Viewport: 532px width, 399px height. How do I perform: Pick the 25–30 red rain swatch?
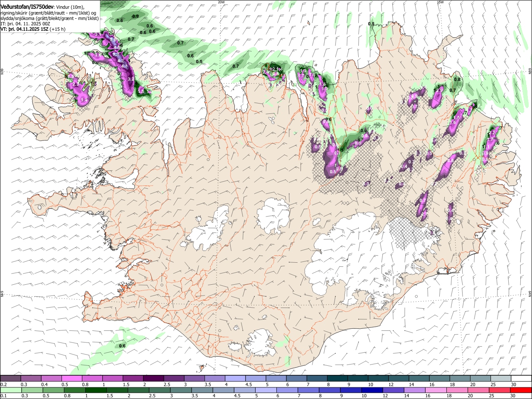(500, 390)
